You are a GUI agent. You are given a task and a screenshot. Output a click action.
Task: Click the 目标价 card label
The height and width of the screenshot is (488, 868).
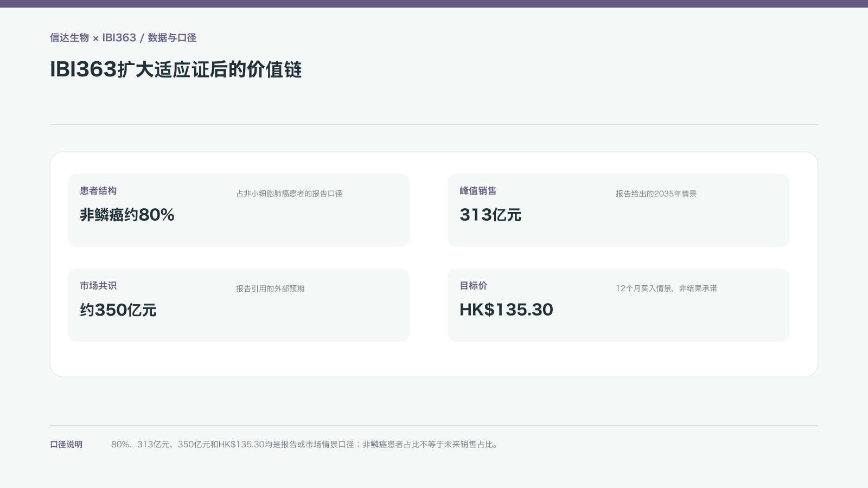point(474,286)
